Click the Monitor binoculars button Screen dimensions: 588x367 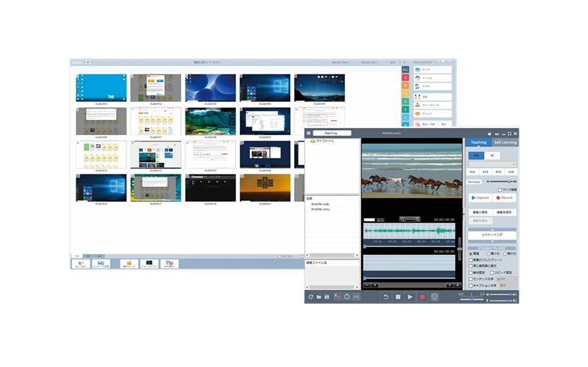(432, 70)
